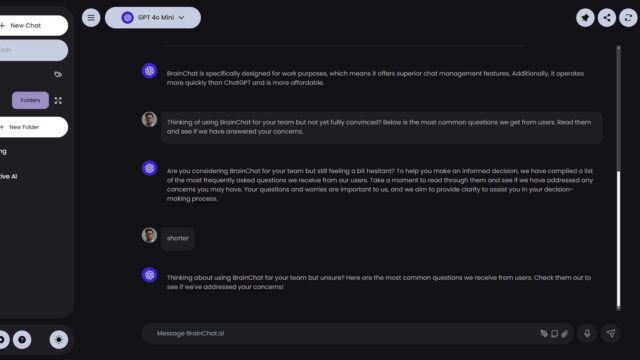The image size is (640, 360).
Task: Click the tags icon in the sidebar
Action: (58, 74)
